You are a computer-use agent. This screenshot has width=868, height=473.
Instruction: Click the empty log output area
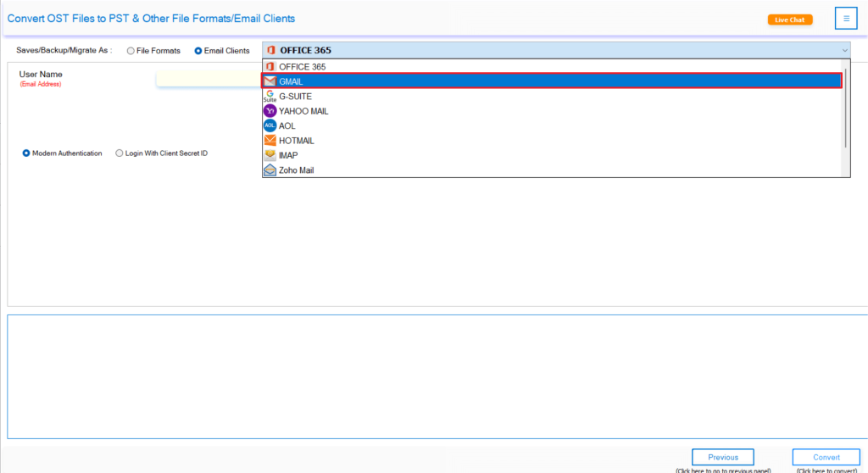click(x=437, y=376)
